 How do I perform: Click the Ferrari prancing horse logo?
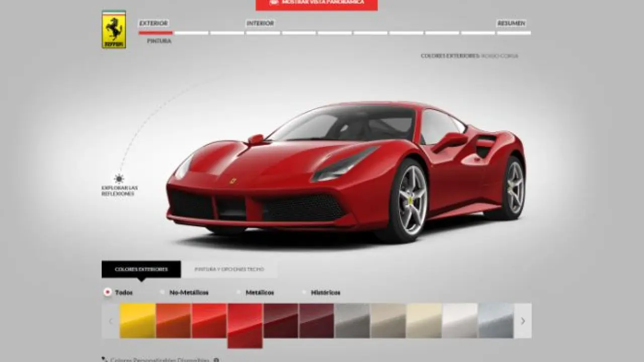coord(114,30)
